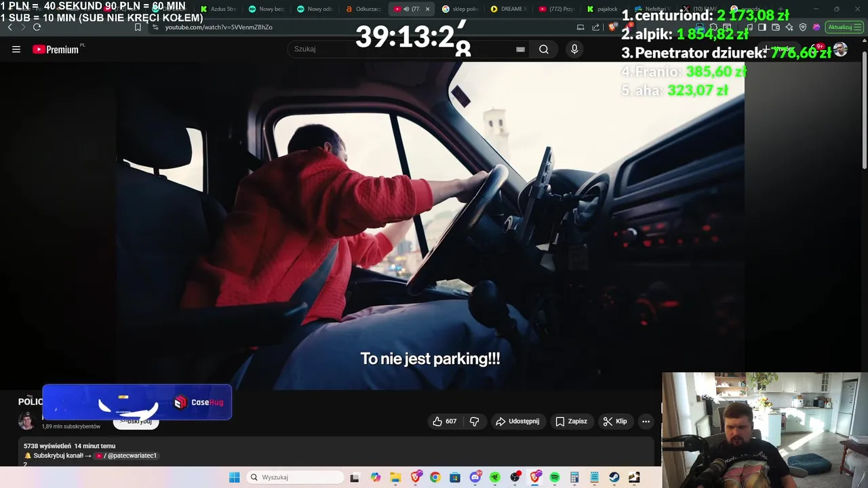Screen dimensions: 868x488
Task: Open Spotify from the taskbar
Action: 555,477
